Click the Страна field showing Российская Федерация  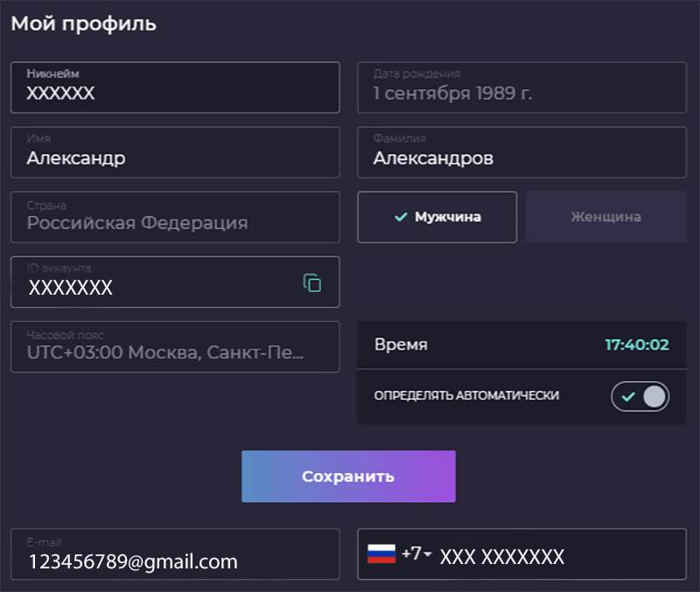pos(175,217)
